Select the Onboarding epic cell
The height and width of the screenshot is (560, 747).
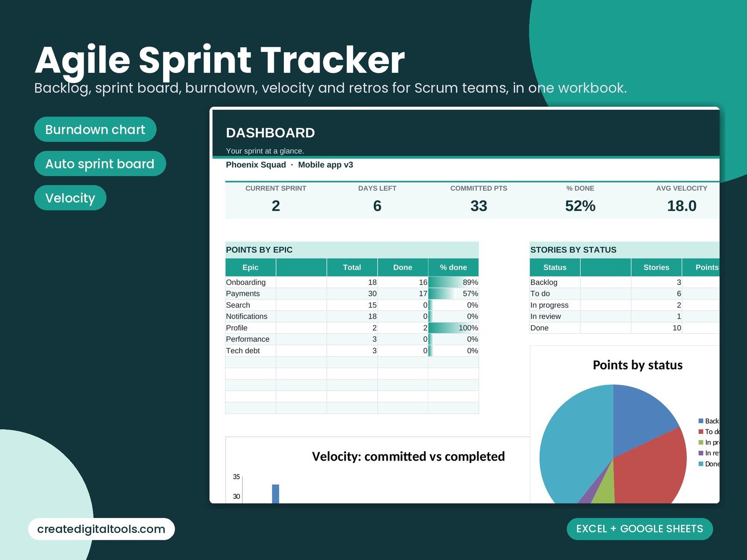(250, 282)
